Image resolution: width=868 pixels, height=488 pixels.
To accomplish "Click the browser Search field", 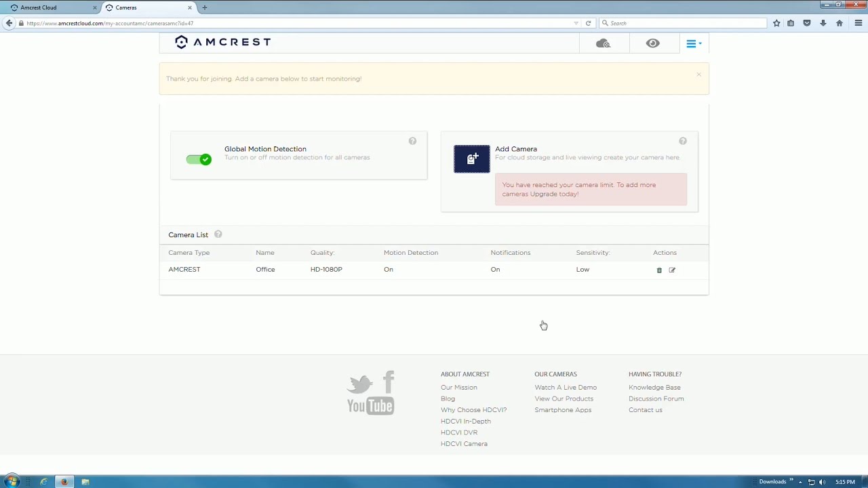I will click(683, 23).
